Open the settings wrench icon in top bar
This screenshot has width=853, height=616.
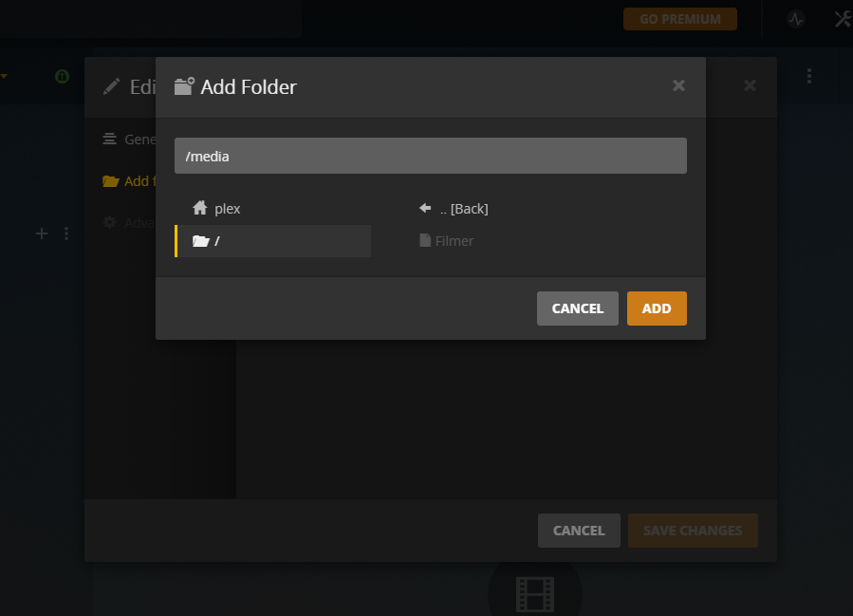tap(844, 19)
